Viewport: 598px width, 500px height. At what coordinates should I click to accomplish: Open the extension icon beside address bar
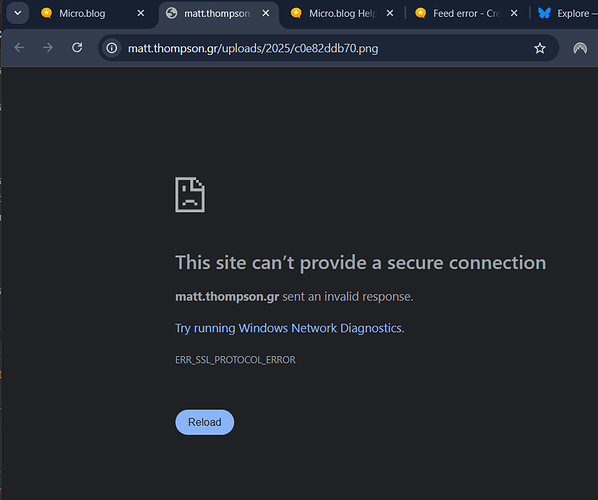[x=580, y=48]
